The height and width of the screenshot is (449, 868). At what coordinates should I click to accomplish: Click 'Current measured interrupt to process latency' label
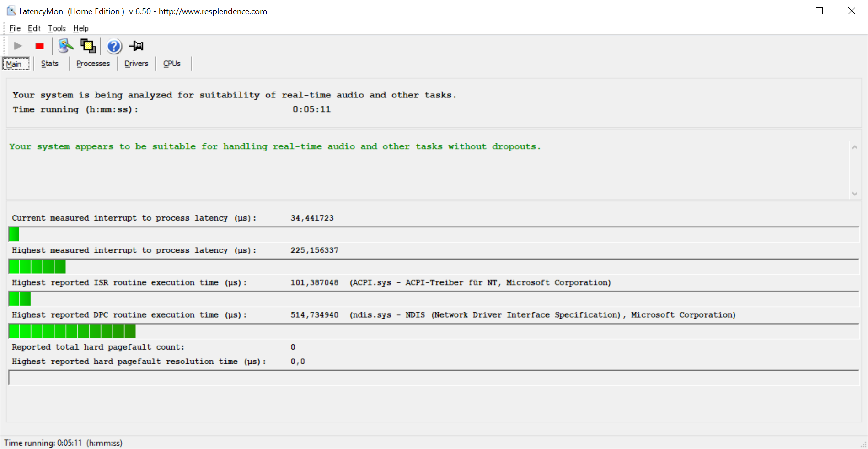[x=134, y=218]
